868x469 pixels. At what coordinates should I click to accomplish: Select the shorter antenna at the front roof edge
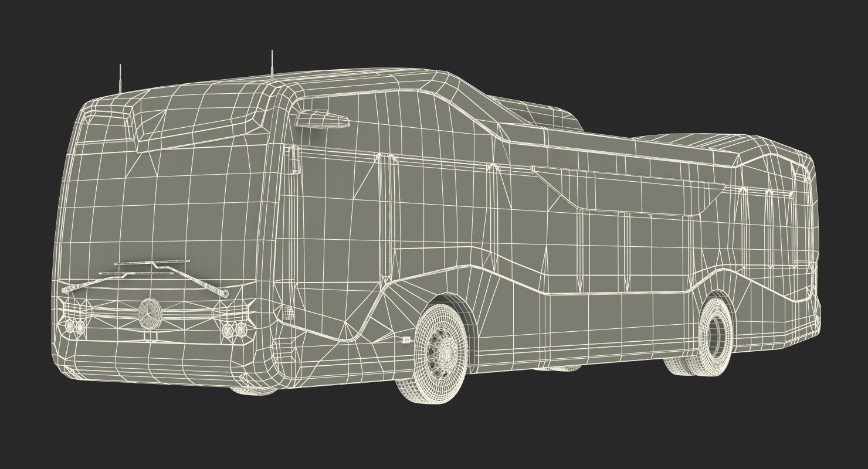pyautogui.click(x=120, y=79)
